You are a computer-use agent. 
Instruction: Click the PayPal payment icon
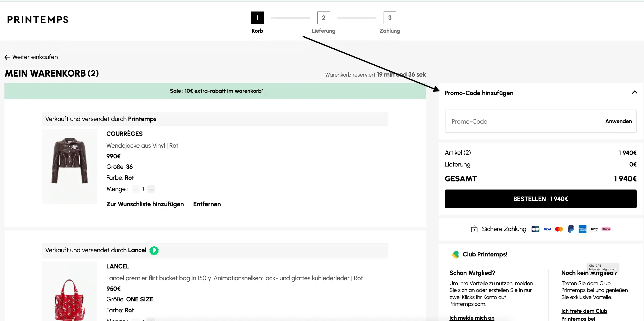coord(571,229)
